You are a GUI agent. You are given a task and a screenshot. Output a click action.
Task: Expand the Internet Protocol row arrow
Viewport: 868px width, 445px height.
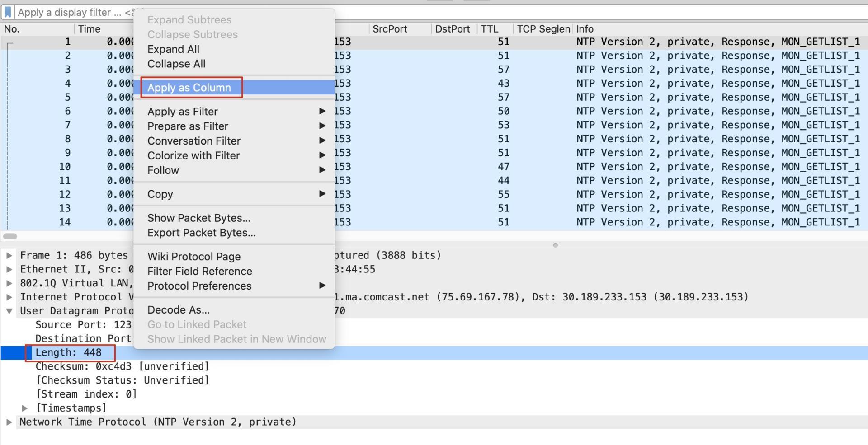(x=9, y=297)
